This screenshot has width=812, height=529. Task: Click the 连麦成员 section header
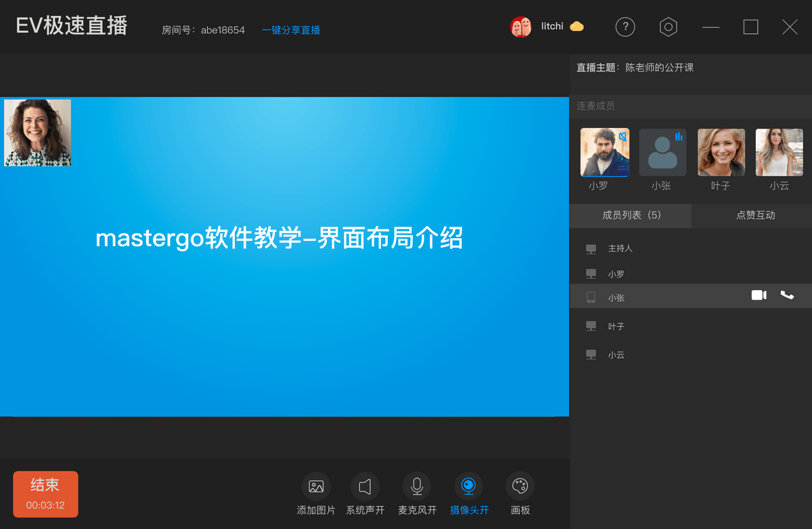[595, 106]
